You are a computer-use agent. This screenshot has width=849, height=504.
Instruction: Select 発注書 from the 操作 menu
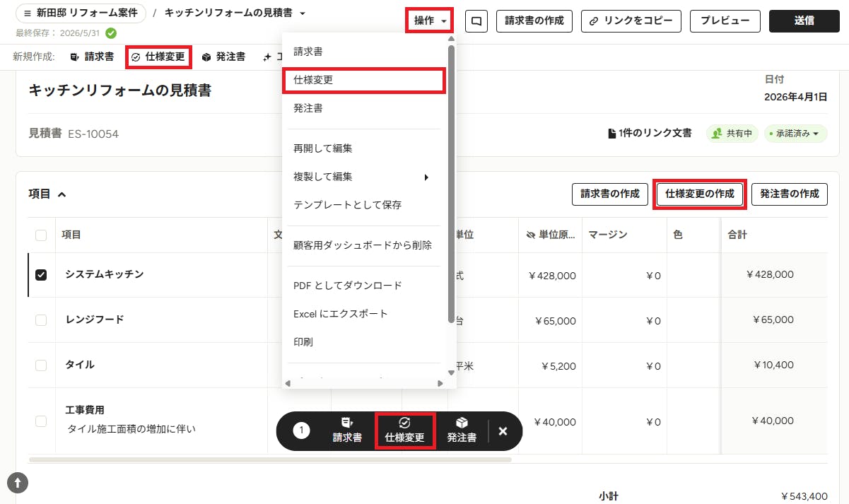coord(365,108)
